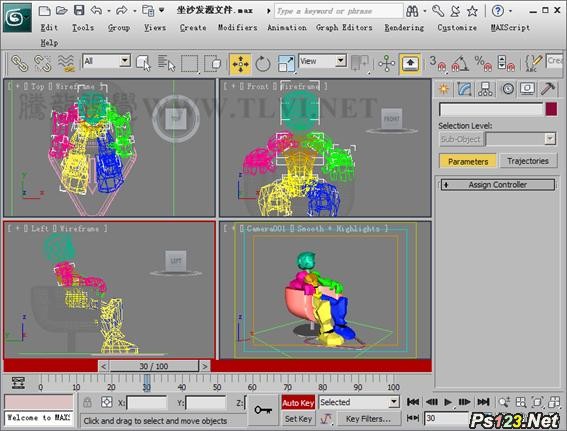Screen dimensions: 567x431
Task: Toggle keyboard shortcut override button
Action: click(410, 64)
